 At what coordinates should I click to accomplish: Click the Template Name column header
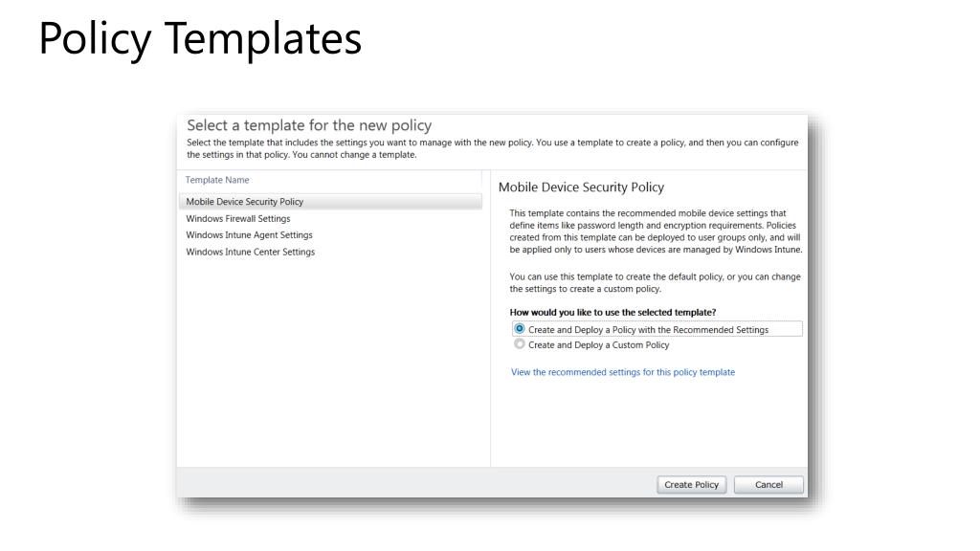(217, 180)
